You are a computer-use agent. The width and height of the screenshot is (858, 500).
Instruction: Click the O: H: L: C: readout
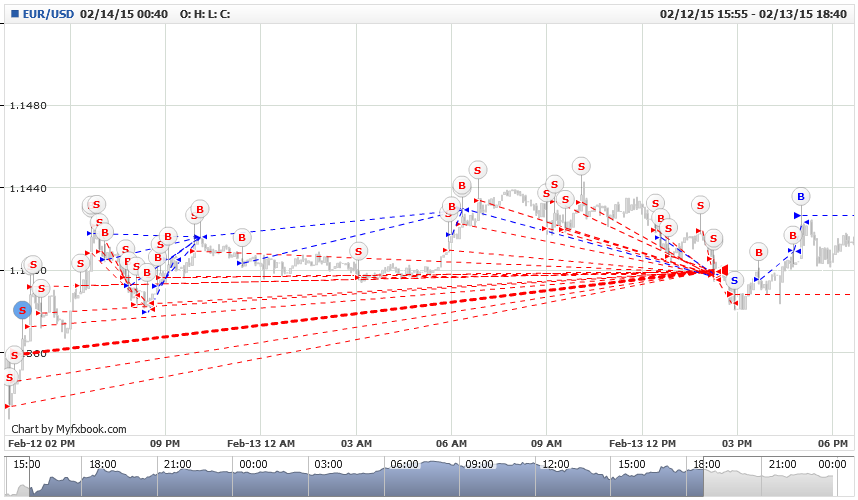205,14
